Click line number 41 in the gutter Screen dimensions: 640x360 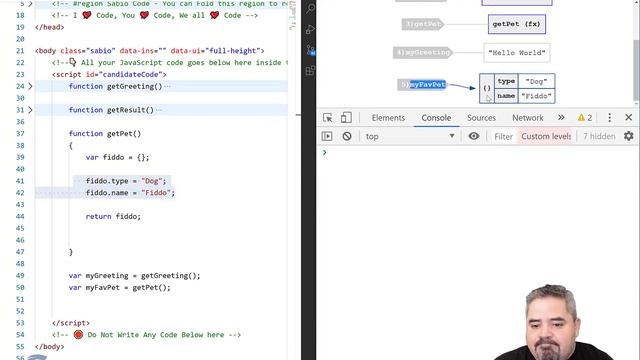tap(20, 181)
